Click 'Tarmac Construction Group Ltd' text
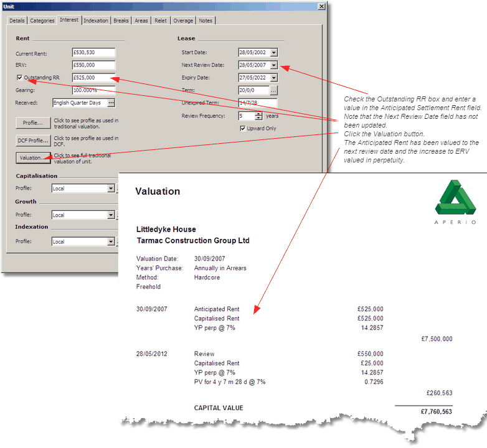 tap(193, 240)
